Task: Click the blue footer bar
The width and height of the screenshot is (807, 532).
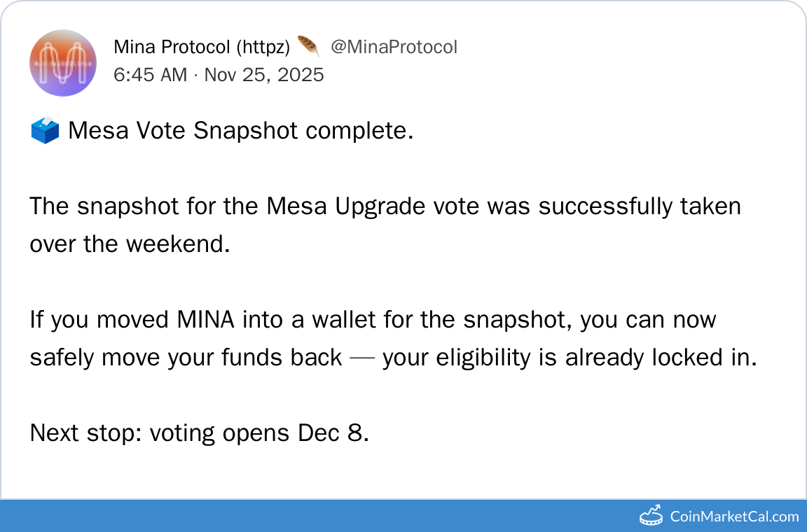Action: [315, 516]
